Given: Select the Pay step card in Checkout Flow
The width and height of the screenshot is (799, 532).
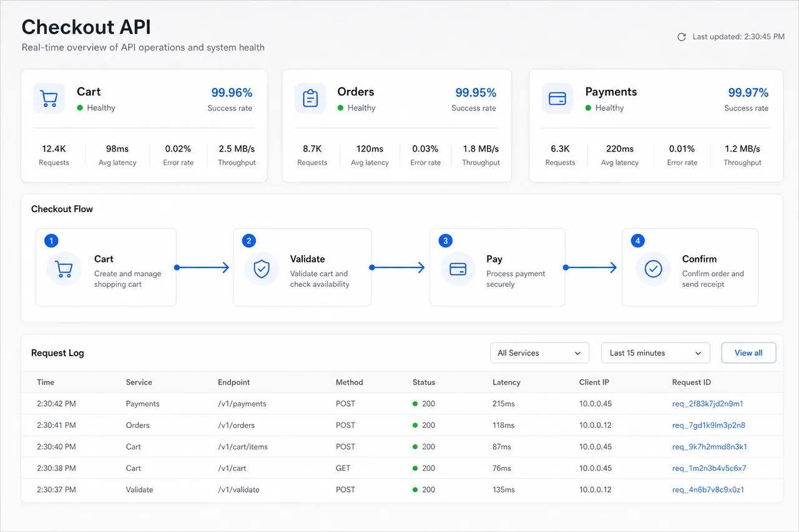Looking at the screenshot, I should (x=498, y=268).
